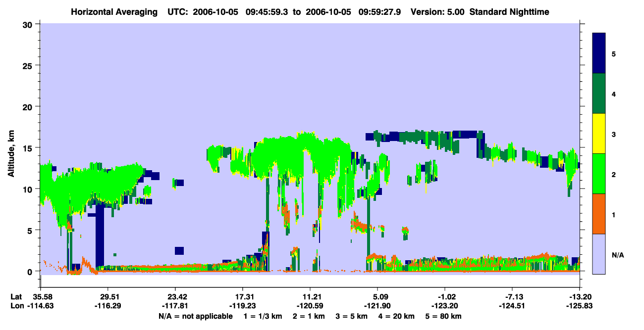Click the longitude value -124.51
Image resolution: width=644 pixels, height=330 pixels.
513,306
